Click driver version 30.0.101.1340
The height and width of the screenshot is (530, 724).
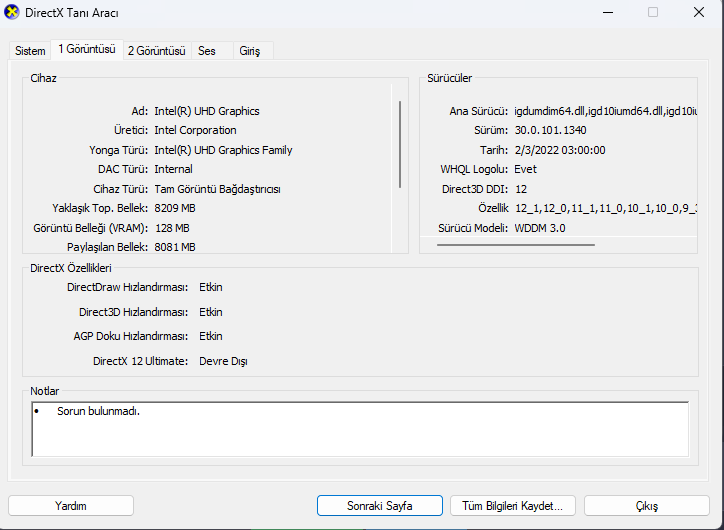pos(550,130)
